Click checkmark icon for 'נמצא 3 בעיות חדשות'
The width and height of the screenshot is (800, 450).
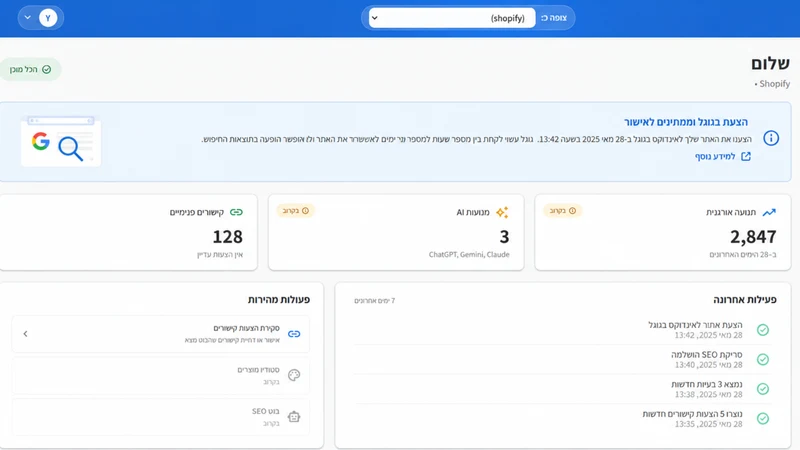[763, 389]
